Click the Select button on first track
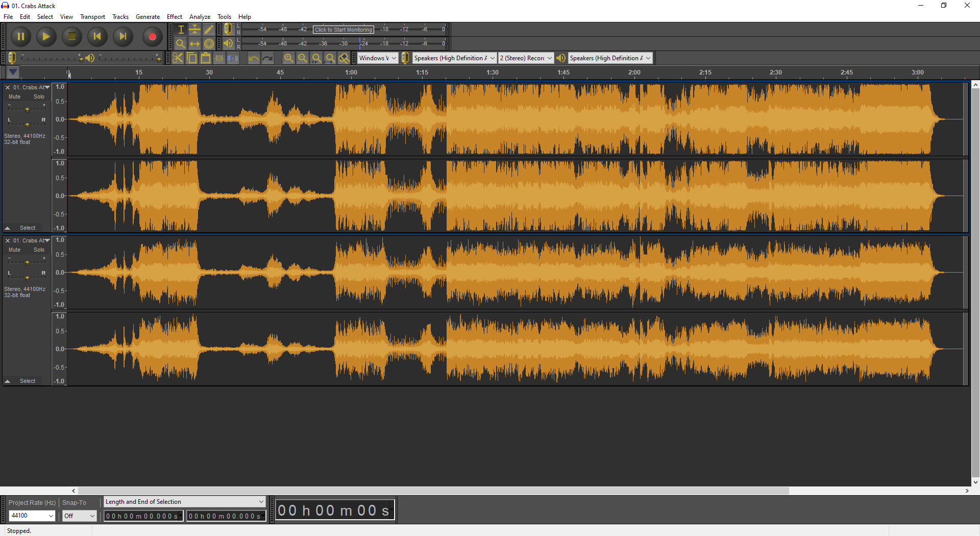The height and width of the screenshot is (536, 980). point(28,228)
